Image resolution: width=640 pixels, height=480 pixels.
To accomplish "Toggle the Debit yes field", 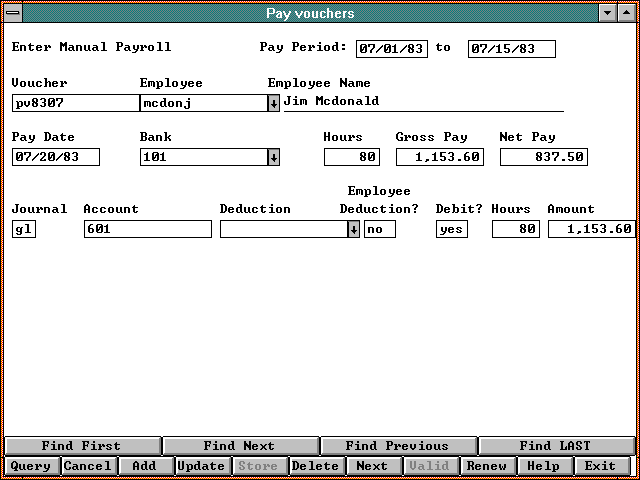I will (x=451, y=229).
